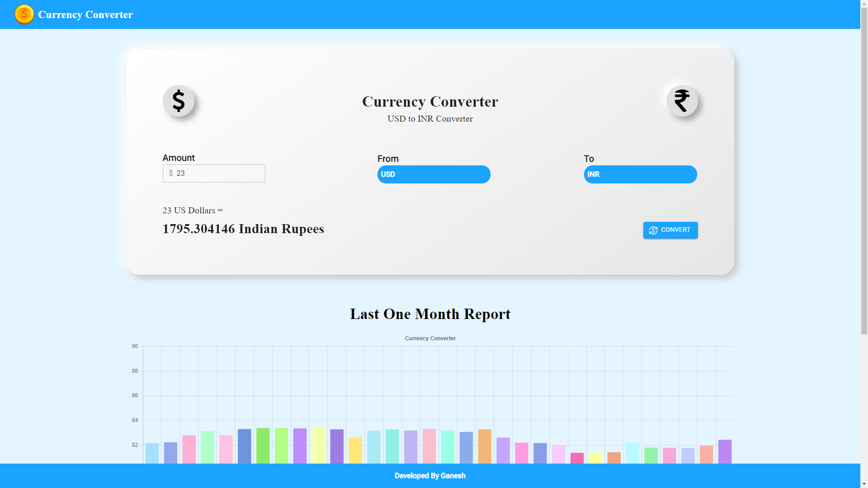Click the scrollbar down arrow
Screen dimensions: 868x488
click(864, 484)
